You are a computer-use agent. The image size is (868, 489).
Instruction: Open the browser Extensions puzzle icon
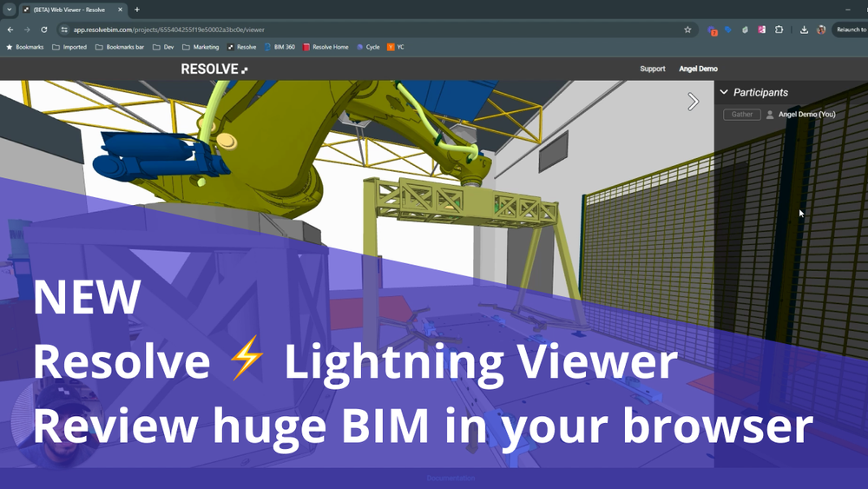click(x=779, y=30)
